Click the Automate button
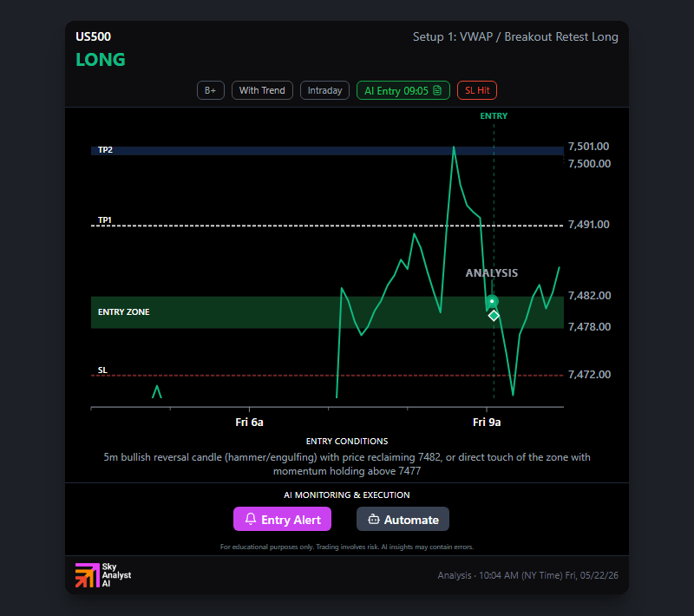The height and width of the screenshot is (616, 694). coord(403,519)
